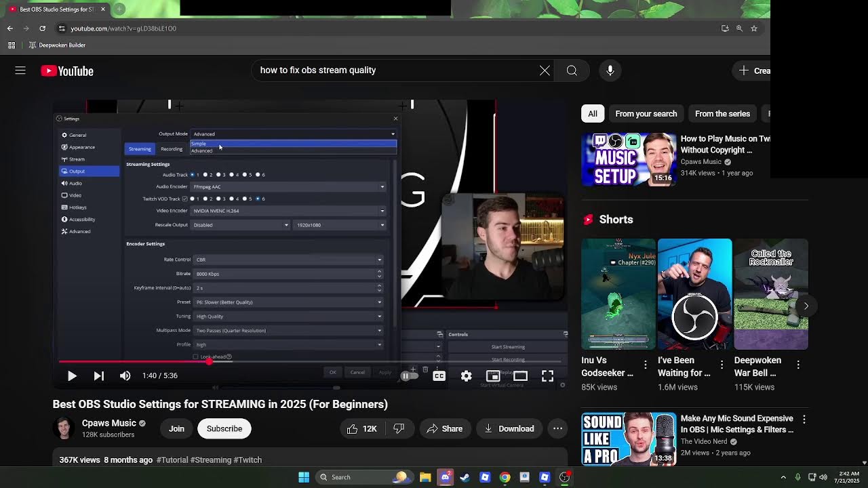Click install app icon in address bar
868x488 pixels.
[x=725, y=28]
